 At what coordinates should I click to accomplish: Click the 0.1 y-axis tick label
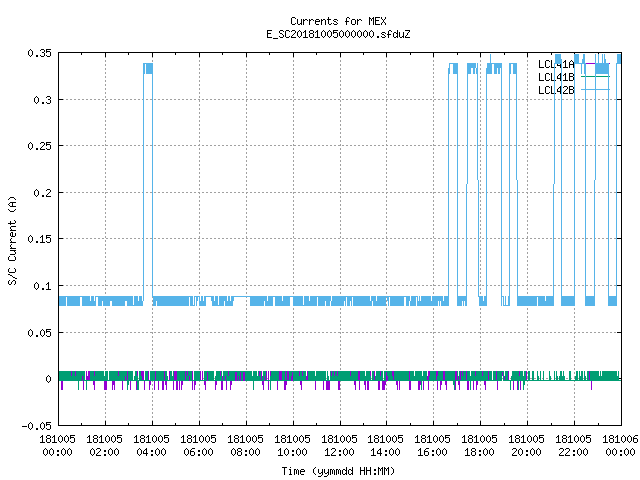43,286
